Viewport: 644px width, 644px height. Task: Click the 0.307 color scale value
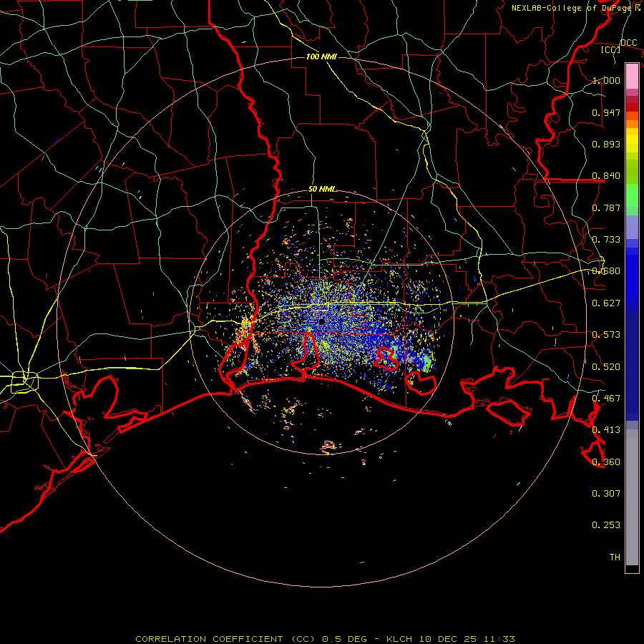606,494
